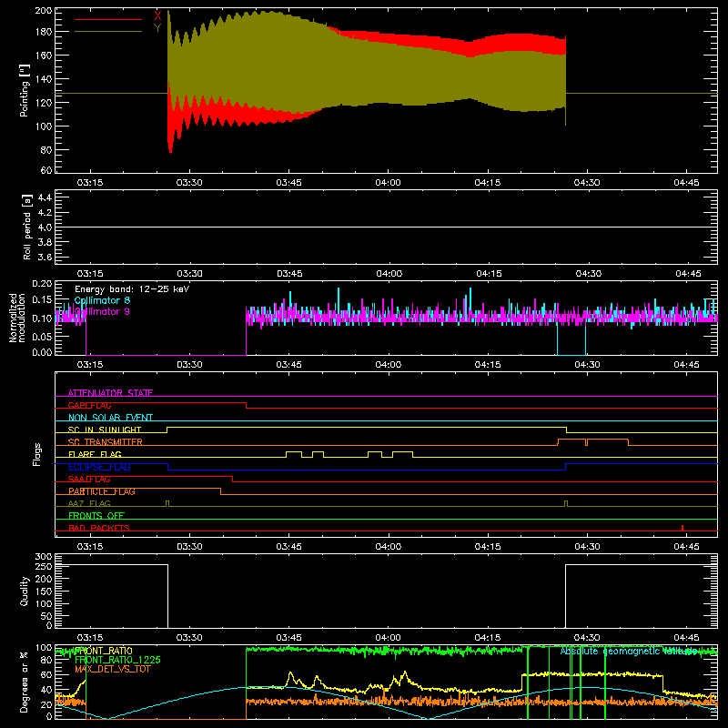Image resolution: width=728 pixels, height=728 pixels.
Task: Click the MAX_DET_VS_TOT legend label
Action: pos(113,669)
